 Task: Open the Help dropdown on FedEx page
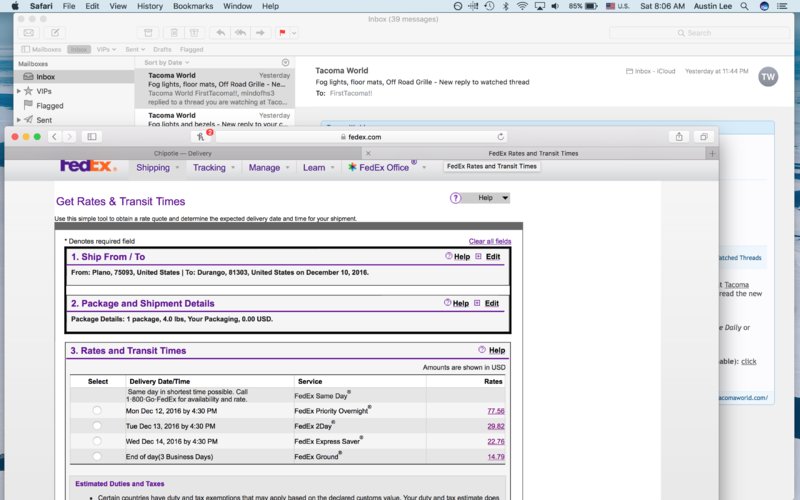485,198
